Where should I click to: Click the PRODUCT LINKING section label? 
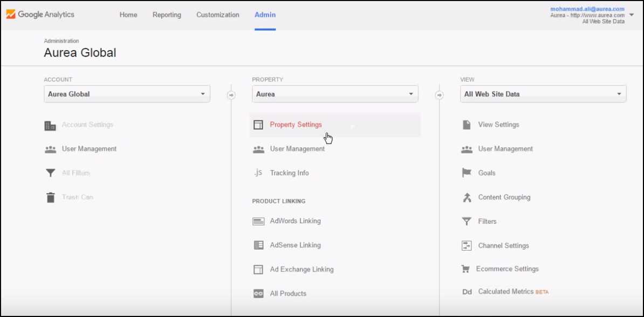[x=279, y=201]
